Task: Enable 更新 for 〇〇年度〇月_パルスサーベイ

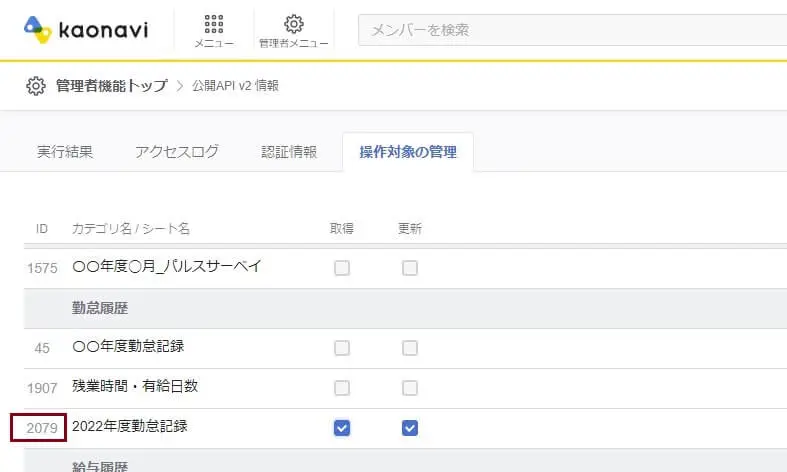Action: [410, 268]
